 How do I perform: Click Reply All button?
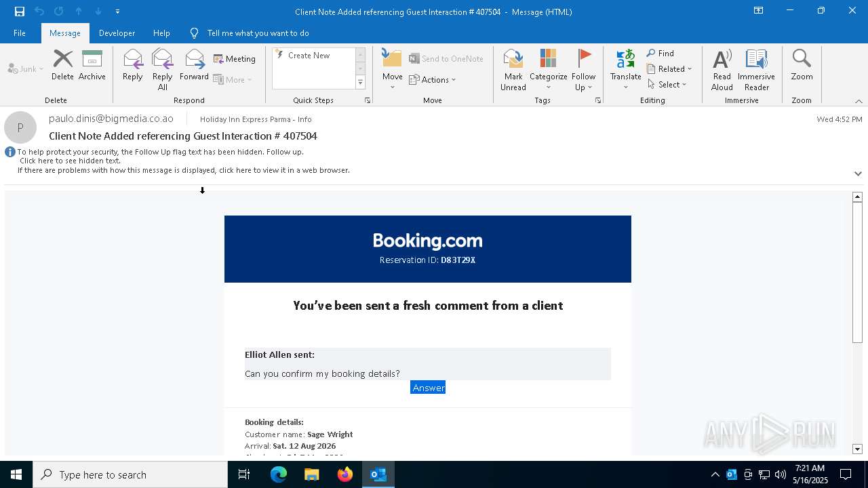163,70
